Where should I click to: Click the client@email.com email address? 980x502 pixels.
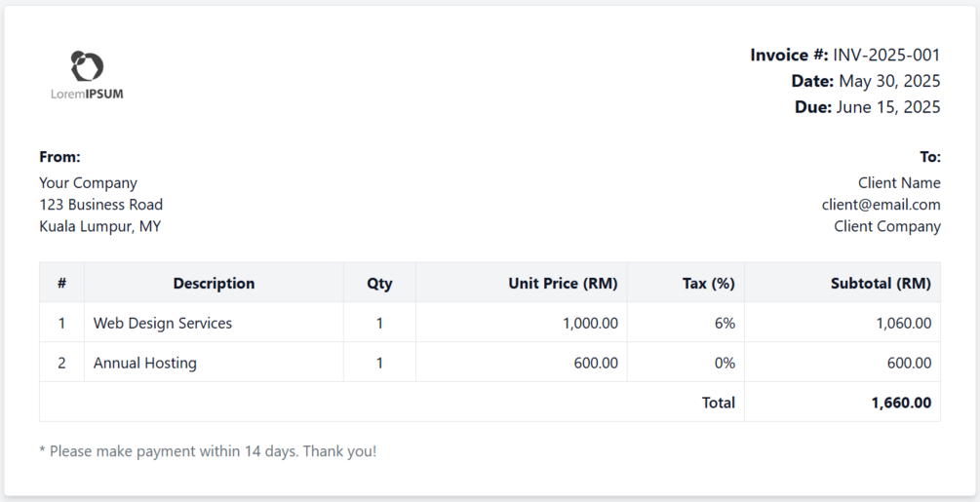(x=881, y=205)
